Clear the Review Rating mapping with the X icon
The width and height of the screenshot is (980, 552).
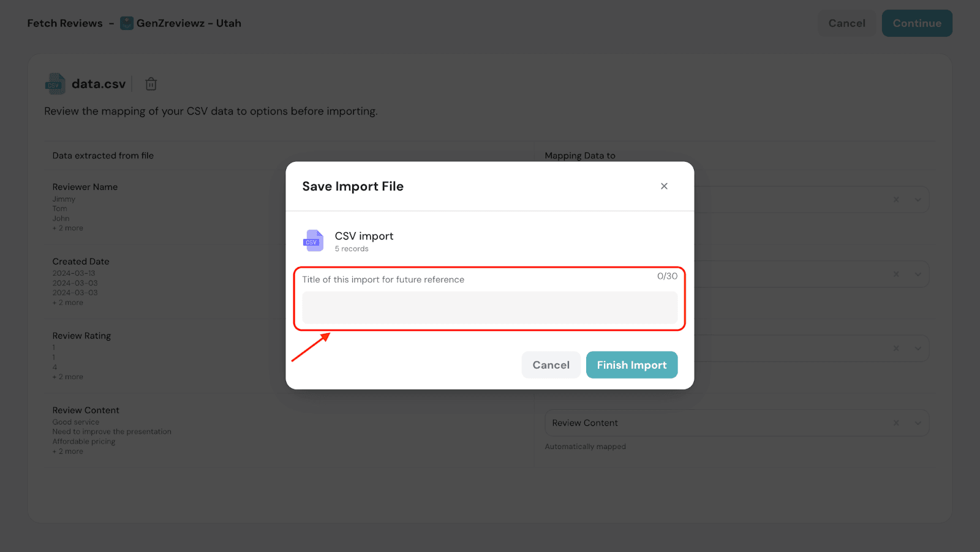point(896,349)
